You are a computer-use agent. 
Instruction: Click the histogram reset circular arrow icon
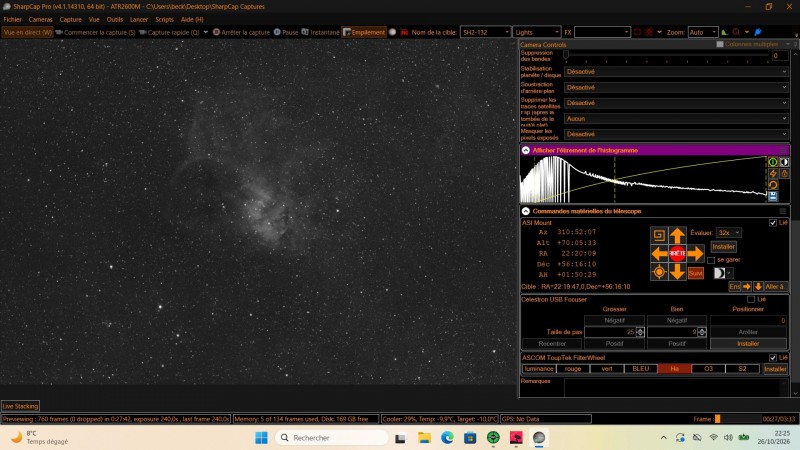(x=773, y=185)
